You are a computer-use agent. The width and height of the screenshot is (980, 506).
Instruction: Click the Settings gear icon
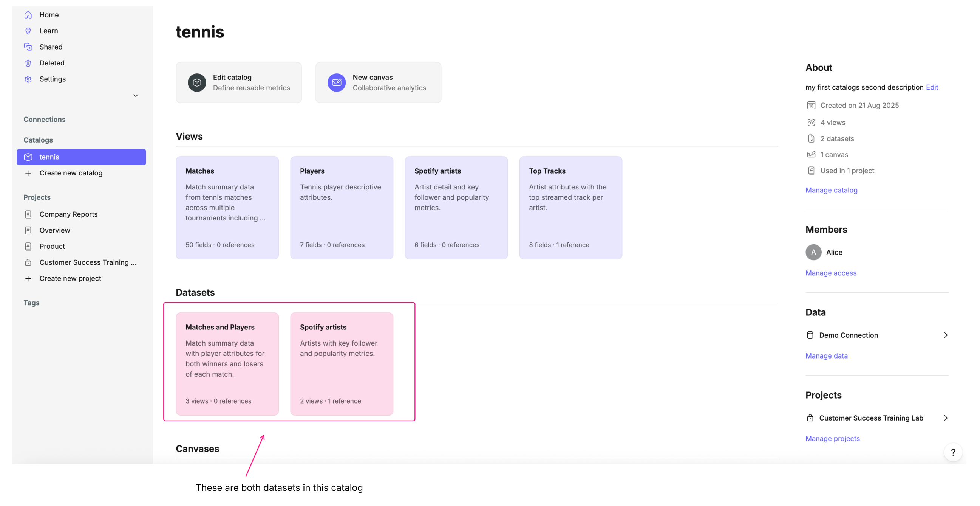pyautogui.click(x=28, y=79)
